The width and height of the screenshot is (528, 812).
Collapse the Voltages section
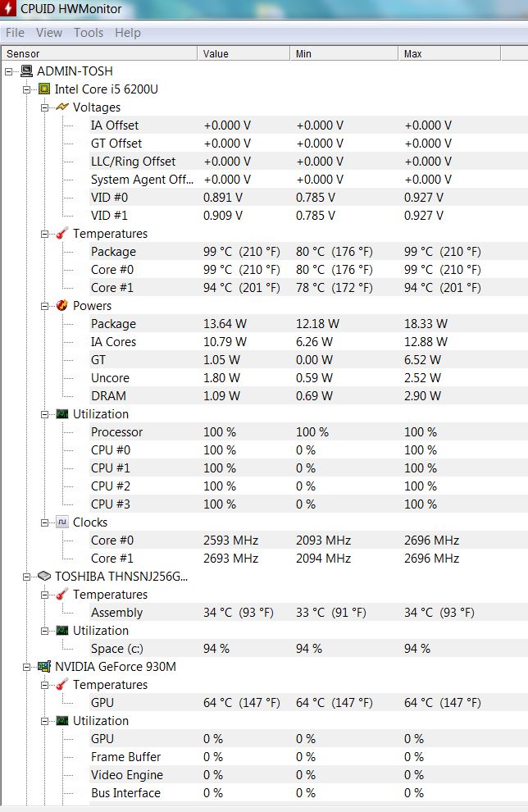coord(45,107)
